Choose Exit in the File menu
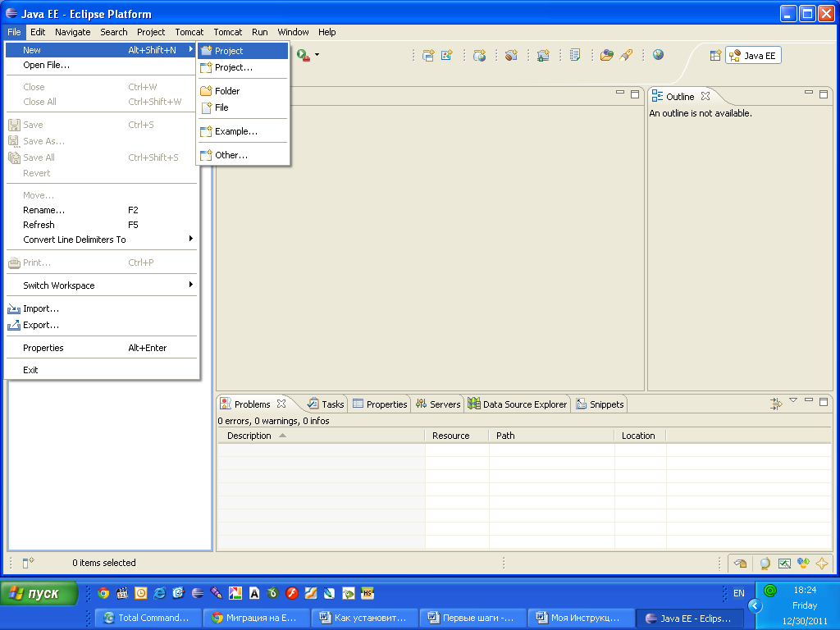840x630 pixels. [x=101, y=370]
